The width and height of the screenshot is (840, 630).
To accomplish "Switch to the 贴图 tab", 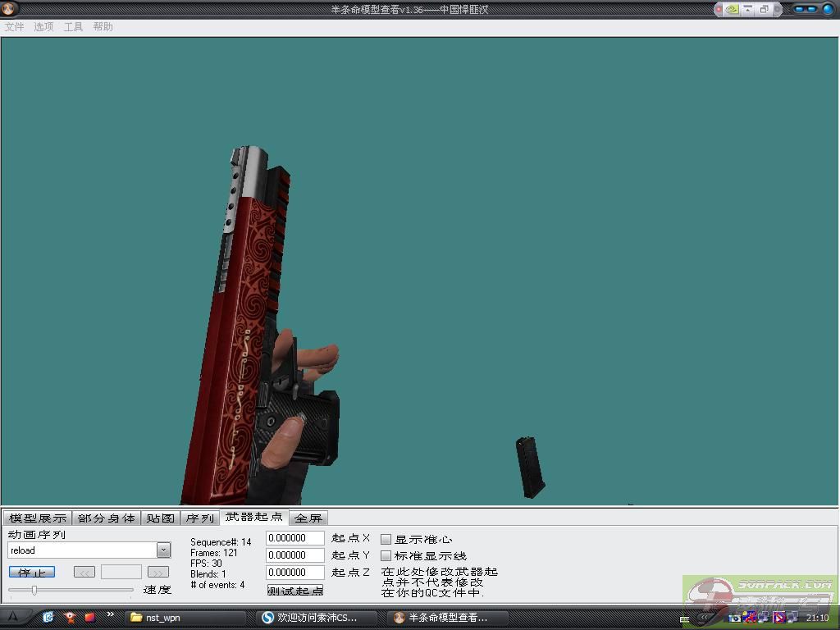I will pos(161,518).
